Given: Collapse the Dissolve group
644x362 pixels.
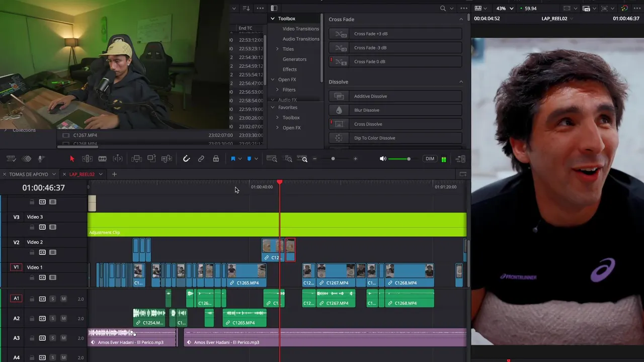Looking at the screenshot, I should click(x=461, y=81).
